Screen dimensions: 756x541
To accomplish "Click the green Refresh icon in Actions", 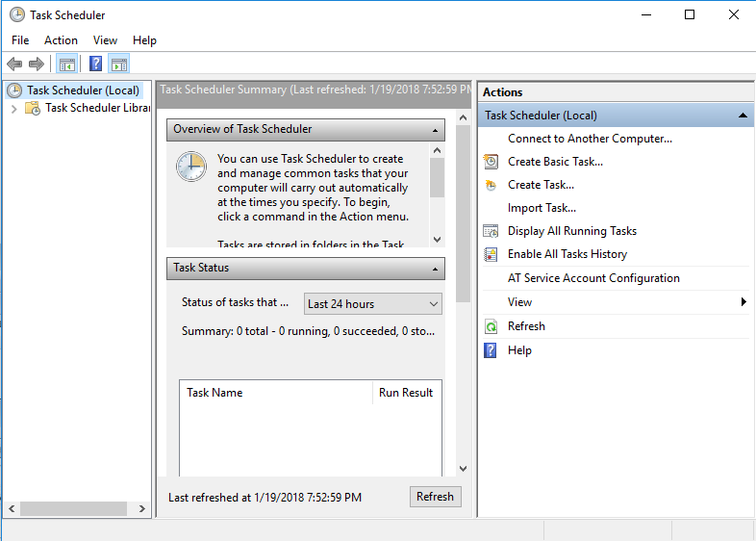I will [x=491, y=326].
